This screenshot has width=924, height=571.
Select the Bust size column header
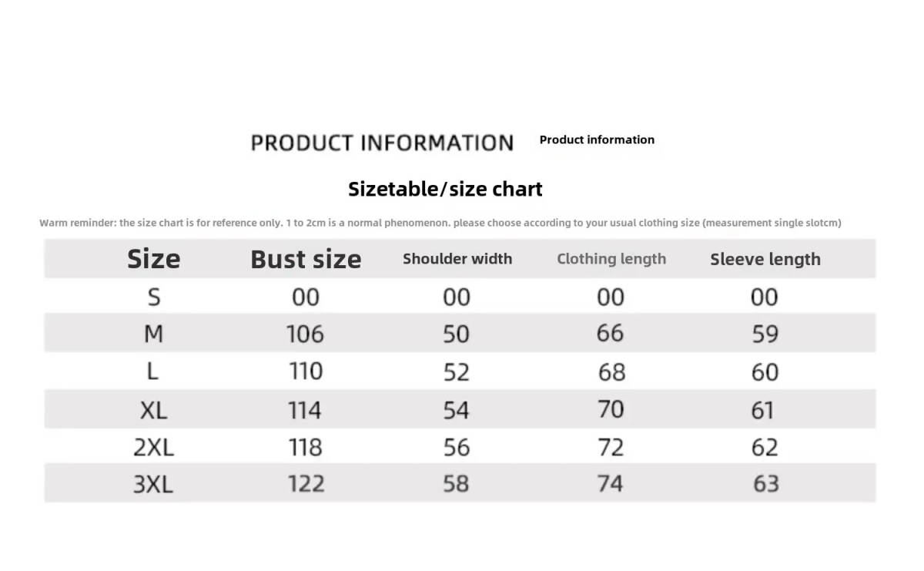(x=306, y=259)
